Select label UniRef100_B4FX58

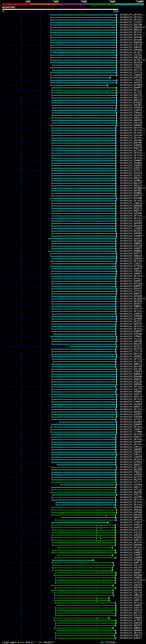[131, 77]
